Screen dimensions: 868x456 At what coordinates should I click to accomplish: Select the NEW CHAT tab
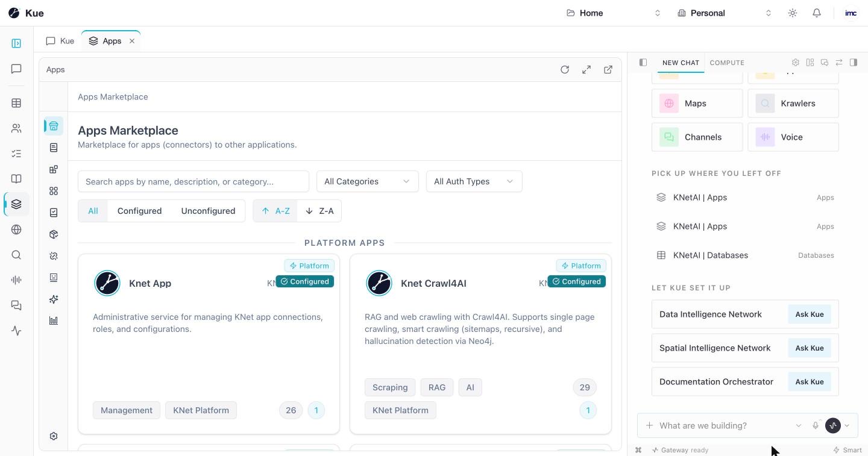tap(681, 63)
